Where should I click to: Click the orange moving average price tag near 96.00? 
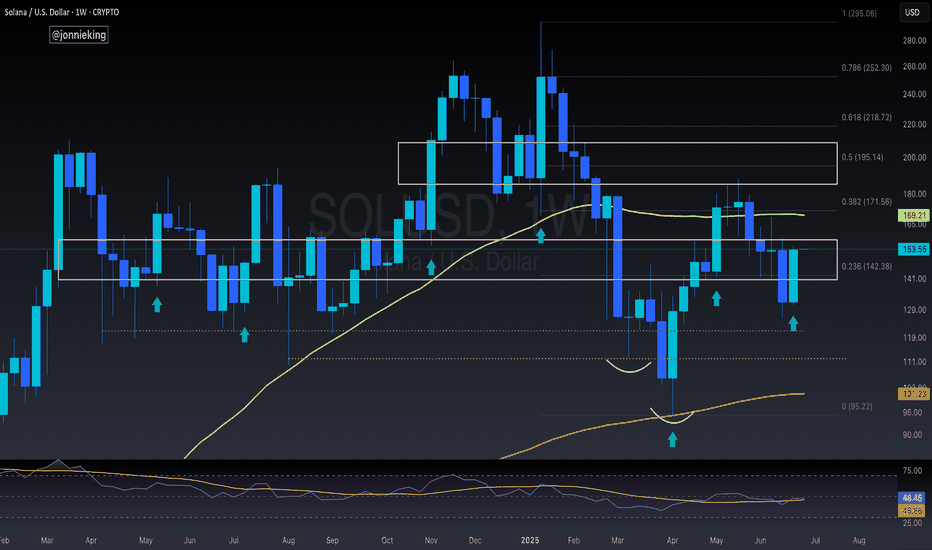[x=914, y=394]
